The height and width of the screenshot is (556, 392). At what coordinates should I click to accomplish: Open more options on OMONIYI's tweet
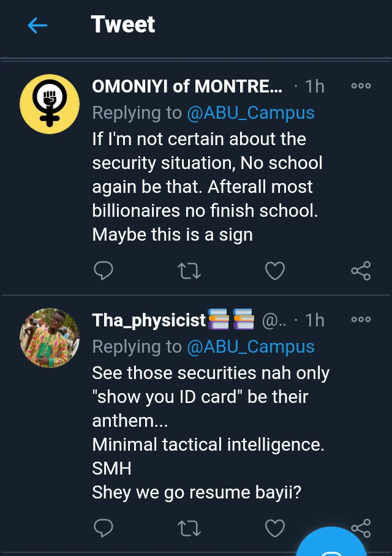361,86
